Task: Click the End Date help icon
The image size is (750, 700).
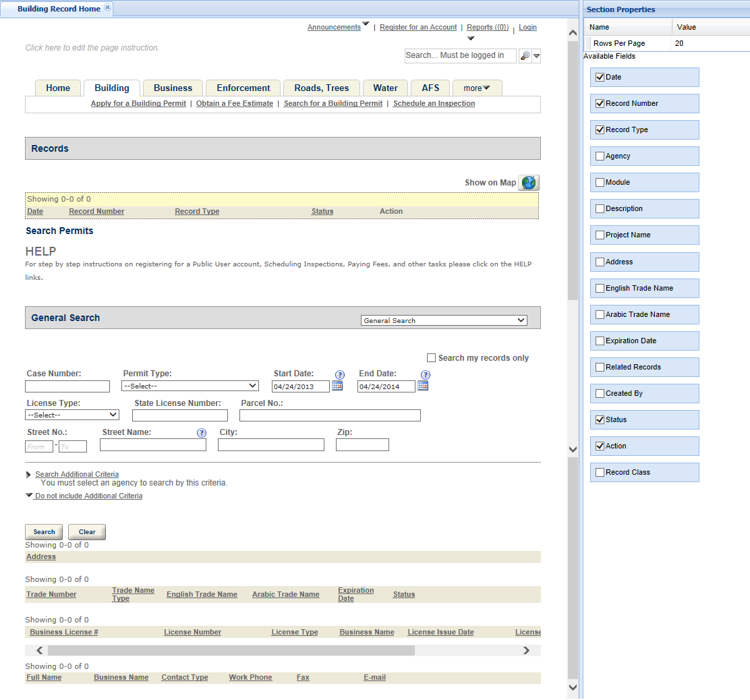Action: point(426,375)
